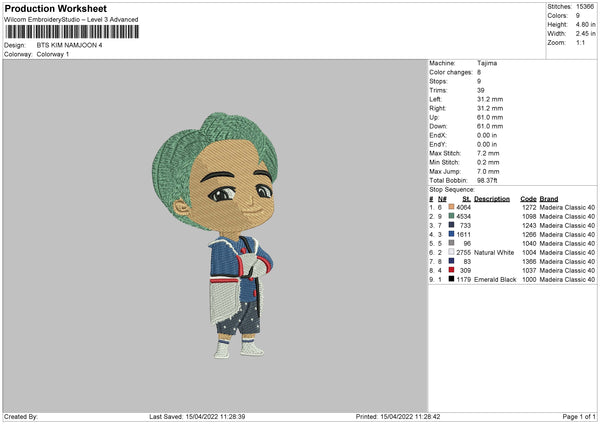Click the navy swatch with 83 stitches
This screenshot has width=600, height=424.
(x=451, y=261)
